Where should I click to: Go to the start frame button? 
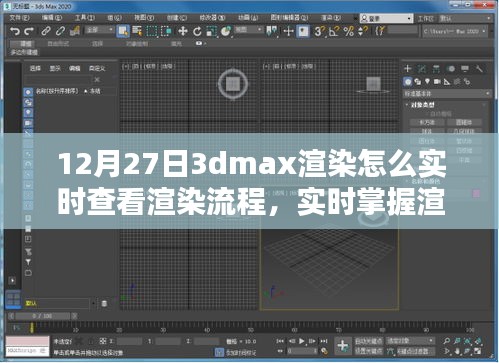(x=280, y=341)
